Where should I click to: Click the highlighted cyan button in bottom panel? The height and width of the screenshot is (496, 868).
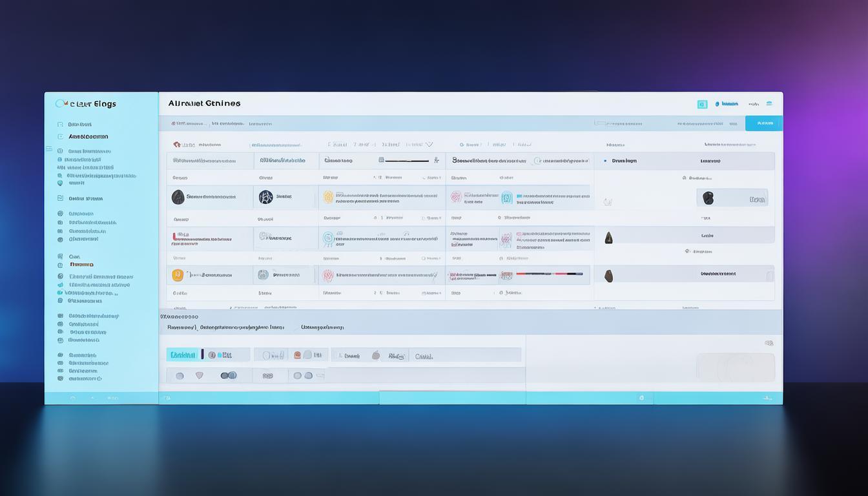click(182, 355)
